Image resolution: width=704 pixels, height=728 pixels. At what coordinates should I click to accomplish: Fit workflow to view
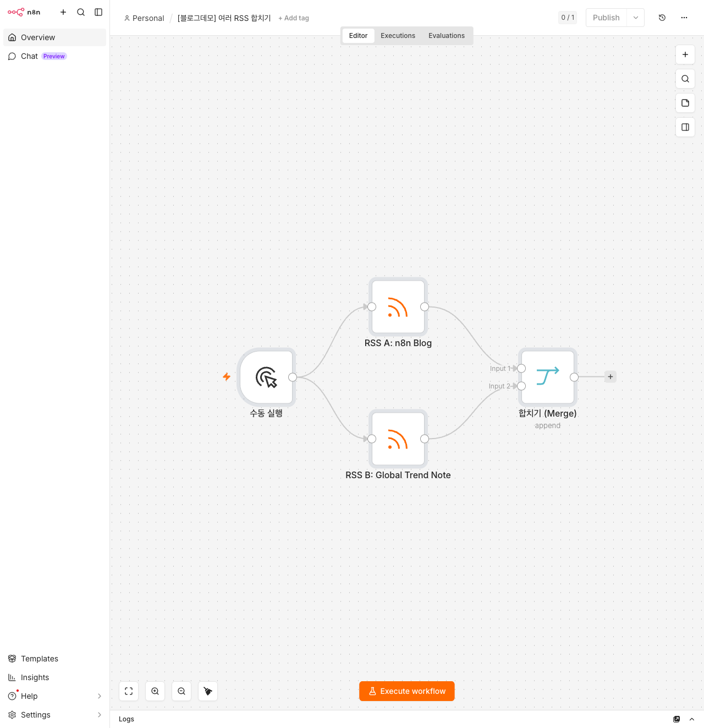click(129, 691)
